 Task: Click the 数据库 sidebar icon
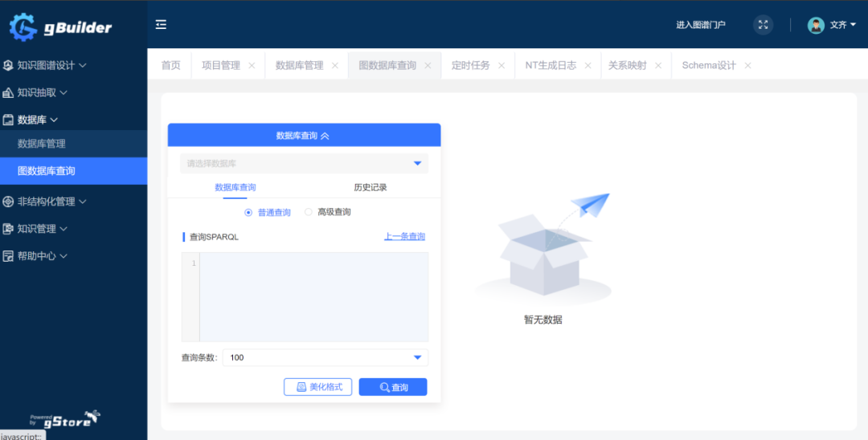8,120
